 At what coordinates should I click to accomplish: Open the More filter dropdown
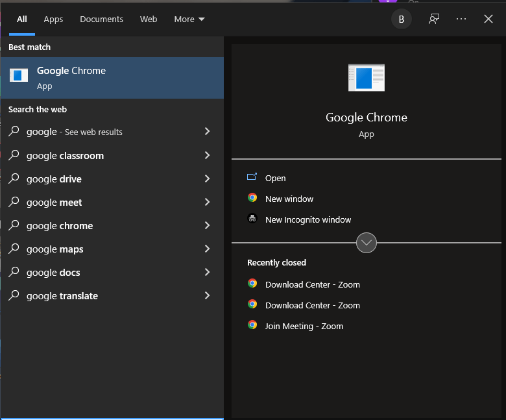pyautogui.click(x=189, y=19)
